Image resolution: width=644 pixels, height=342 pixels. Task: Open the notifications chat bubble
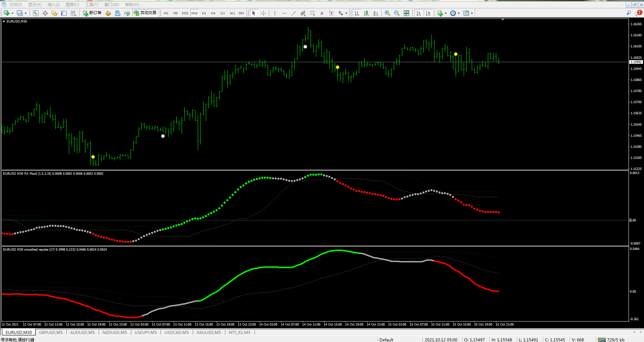[x=638, y=13]
